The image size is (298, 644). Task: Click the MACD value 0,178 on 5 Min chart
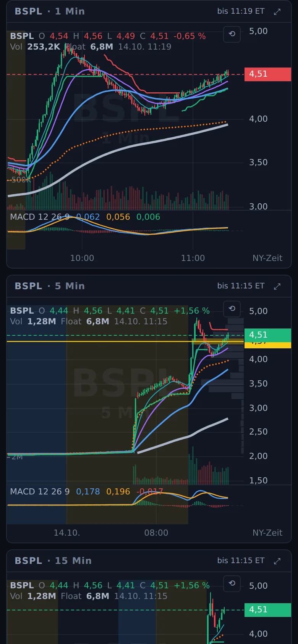pos(88,492)
